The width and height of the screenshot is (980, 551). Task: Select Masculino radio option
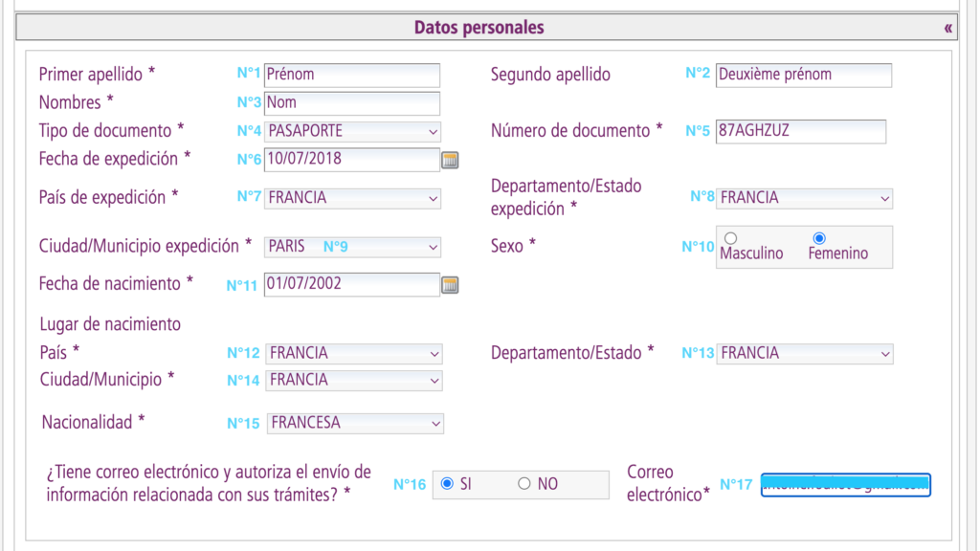730,238
